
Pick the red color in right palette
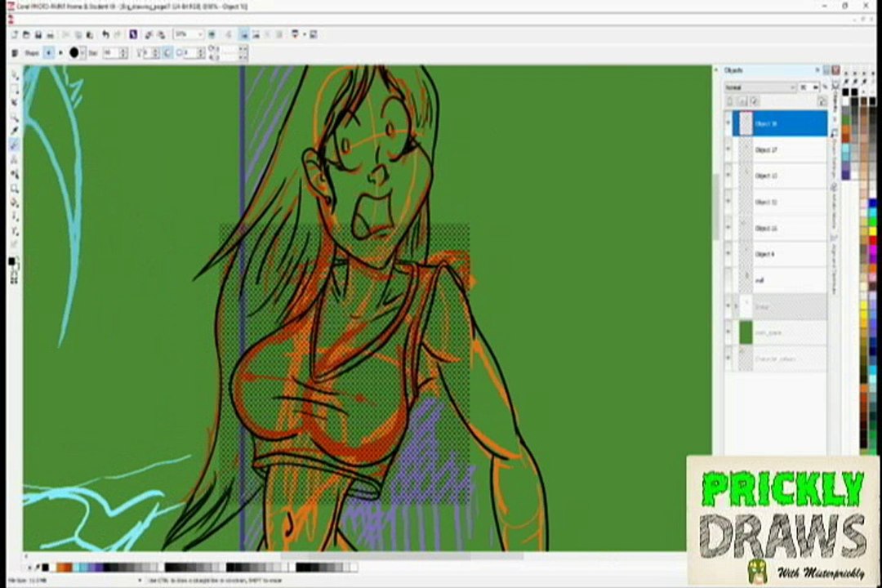(871, 240)
